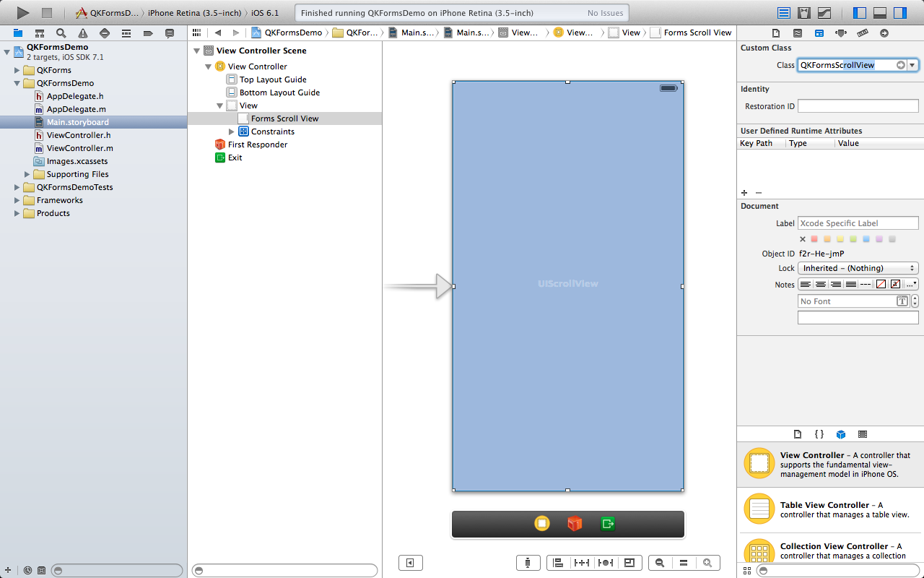This screenshot has width=924, height=578.
Task: Show the Quick Help inspector
Action: coord(798,33)
